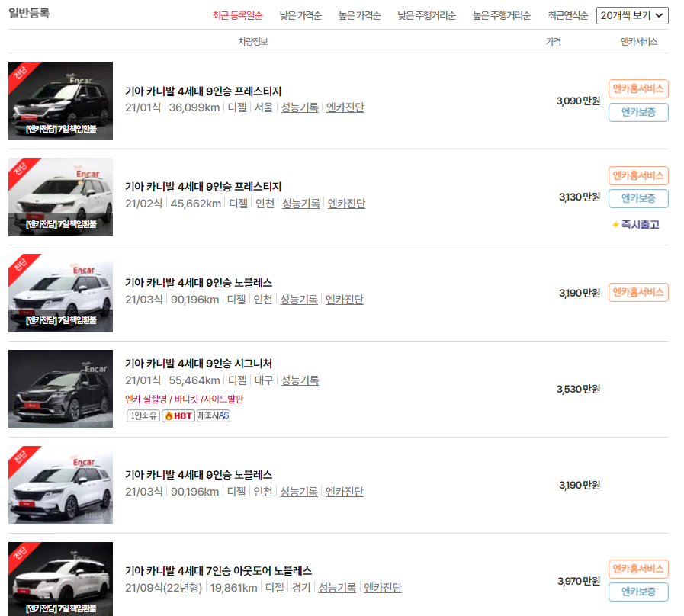Click the HOT flame badge
Image resolution: width=684 pixels, height=616 pixels.
point(178,415)
